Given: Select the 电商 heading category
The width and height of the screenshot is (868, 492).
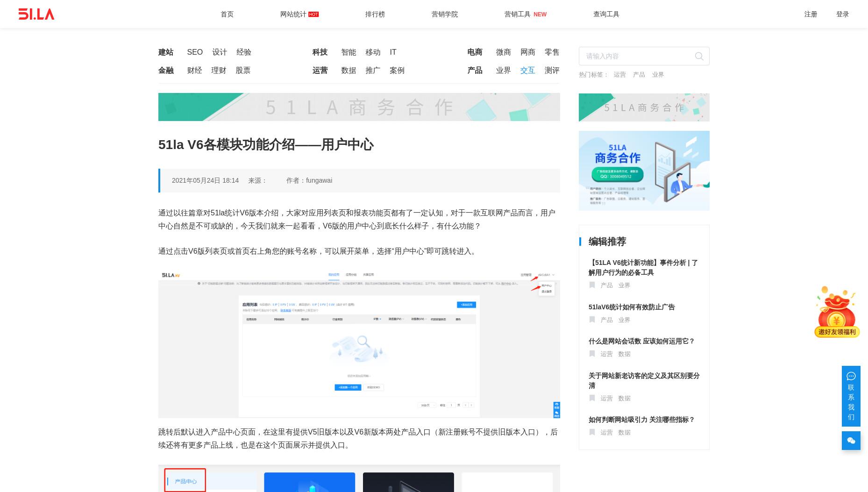Looking at the screenshot, I should coord(475,52).
